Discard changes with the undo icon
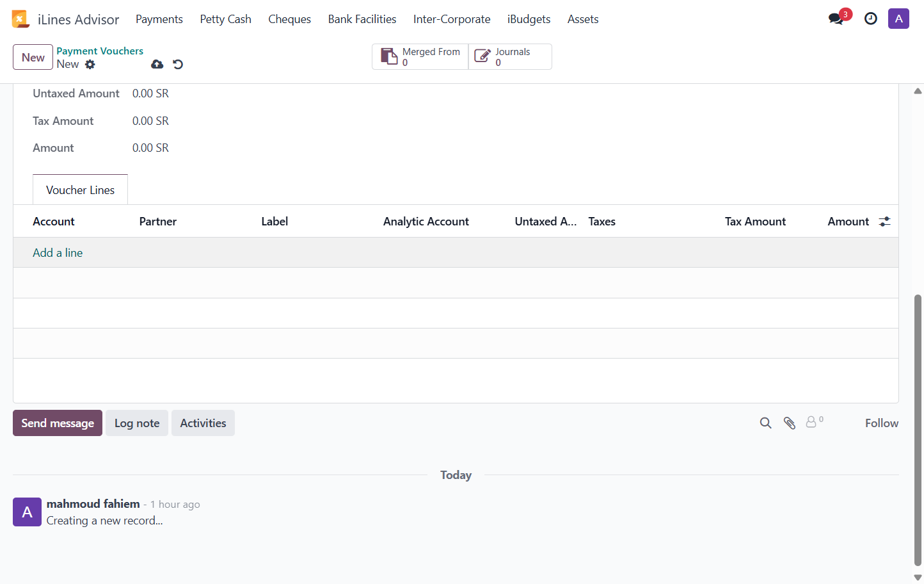 click(178, 64)
